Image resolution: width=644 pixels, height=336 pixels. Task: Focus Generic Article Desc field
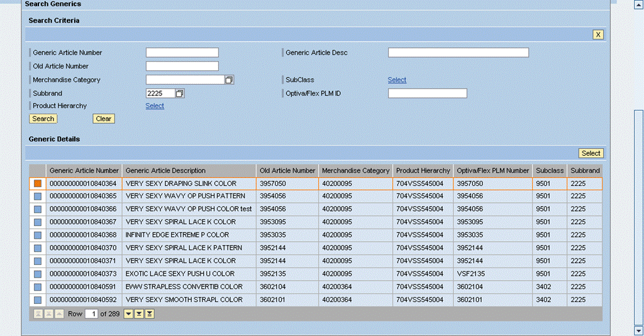(458, 53)
